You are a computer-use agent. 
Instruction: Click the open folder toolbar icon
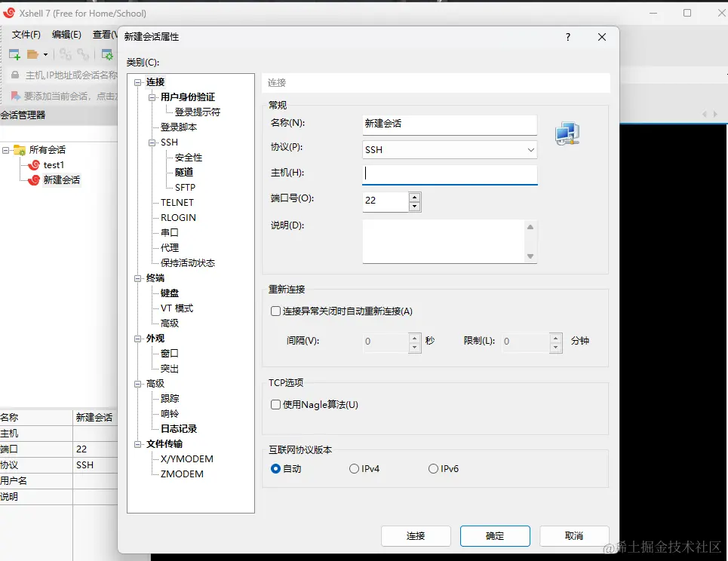pos(32,55)
